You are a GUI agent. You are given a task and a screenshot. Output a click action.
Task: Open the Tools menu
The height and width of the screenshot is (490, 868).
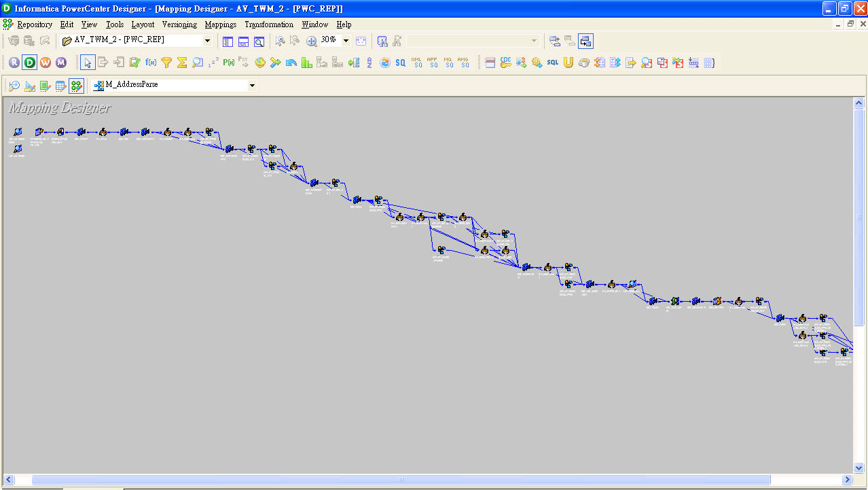click(115, 24)
